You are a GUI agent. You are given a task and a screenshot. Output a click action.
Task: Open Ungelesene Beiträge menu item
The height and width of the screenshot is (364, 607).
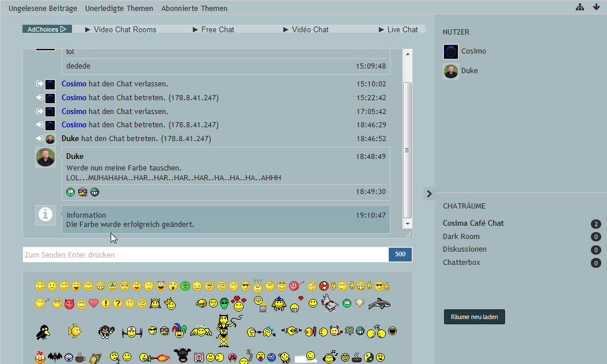pos(43,9)
